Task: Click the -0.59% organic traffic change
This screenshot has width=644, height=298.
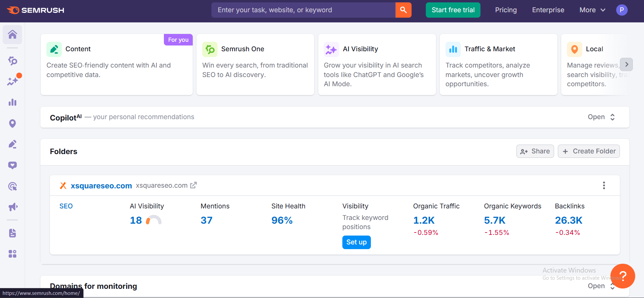Action: point(426,232)
